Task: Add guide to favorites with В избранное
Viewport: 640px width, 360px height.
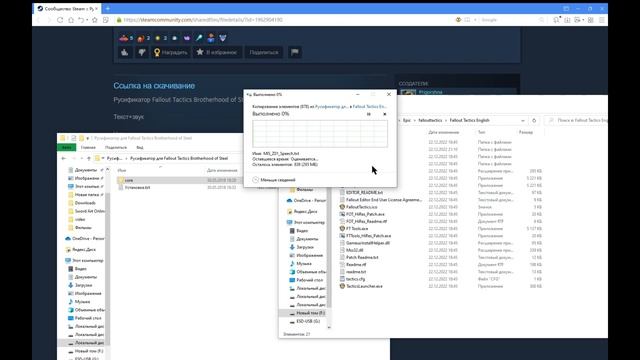Action: (217, 52)
